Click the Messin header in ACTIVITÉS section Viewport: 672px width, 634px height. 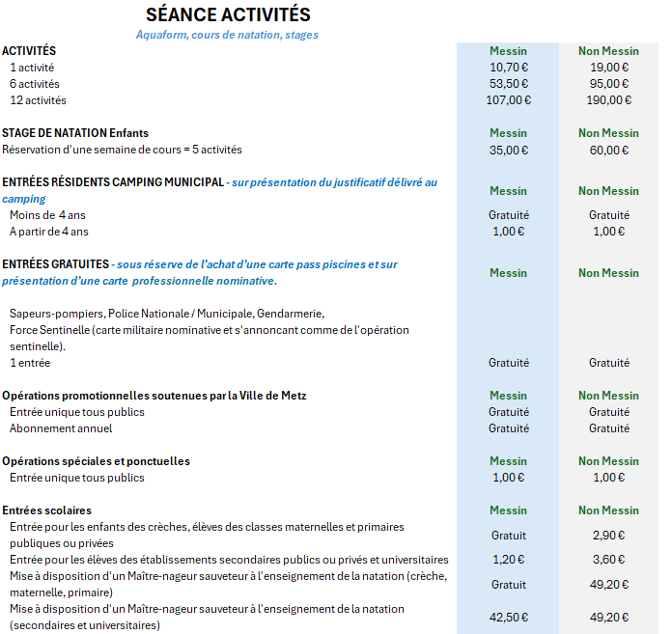point(508,51)
